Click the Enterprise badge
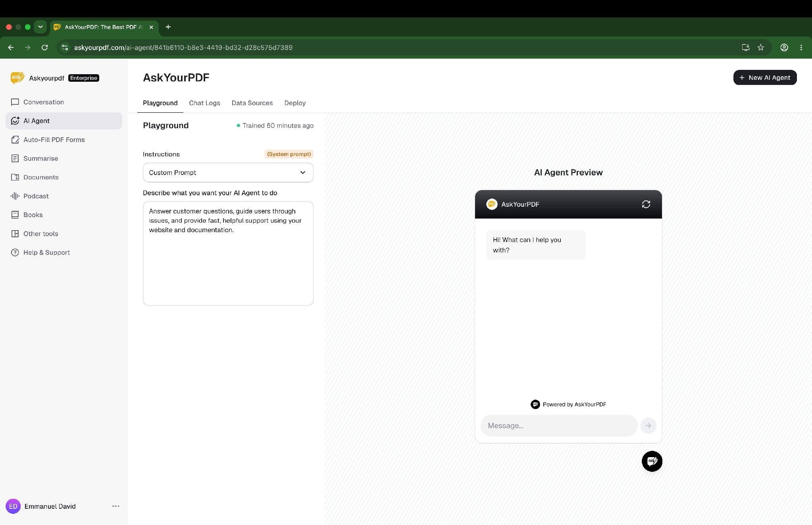 [x=84, y=78]
